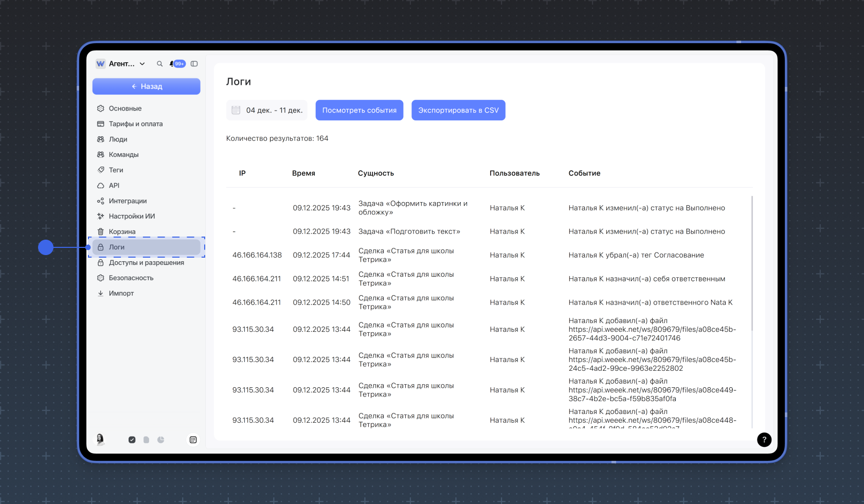864x504 pixels.
Task: Open search with the magnifier icon
Action: 159,64
